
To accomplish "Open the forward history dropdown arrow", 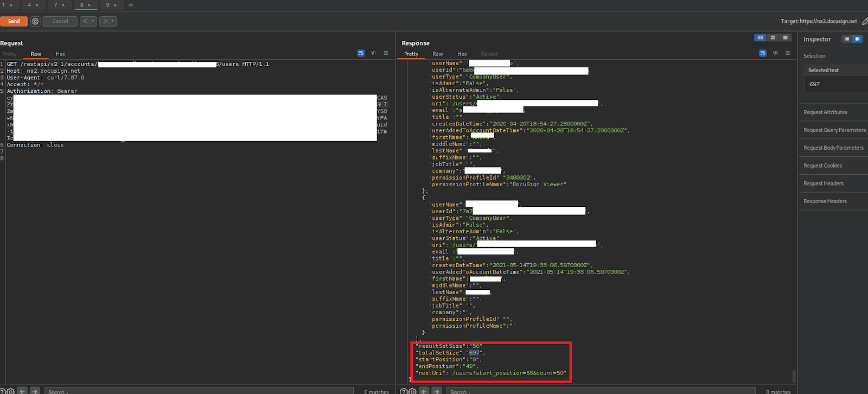I will point(113,21).
